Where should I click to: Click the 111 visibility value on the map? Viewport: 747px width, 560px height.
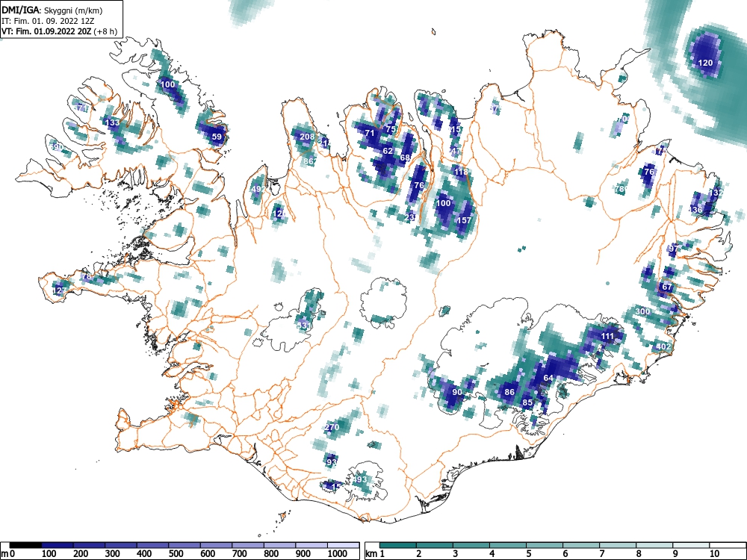pos(607,336)
